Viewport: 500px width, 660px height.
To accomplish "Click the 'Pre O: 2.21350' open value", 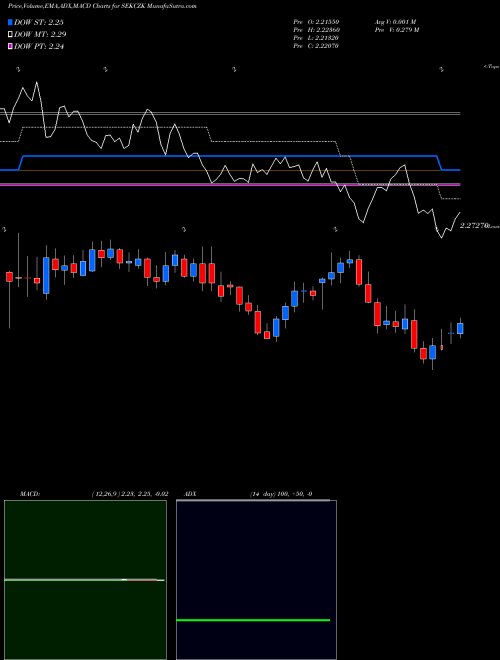I will pyautogui.click(x=316, y=22).
